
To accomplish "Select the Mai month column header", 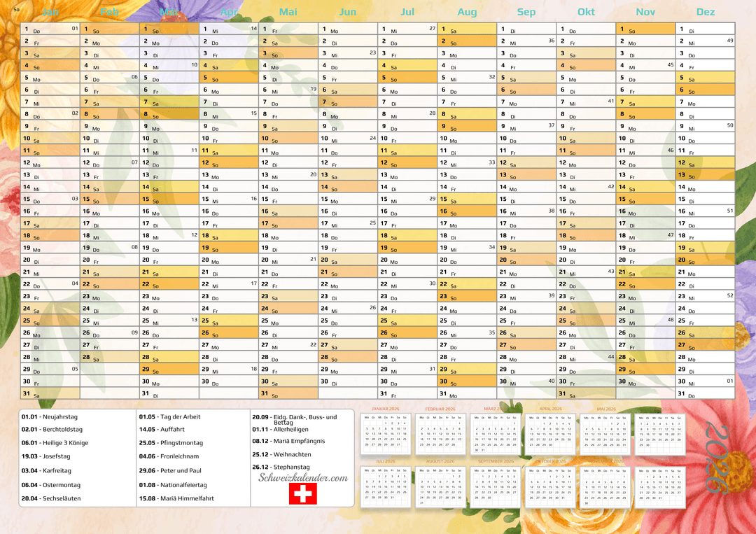I will pos(288,12).
